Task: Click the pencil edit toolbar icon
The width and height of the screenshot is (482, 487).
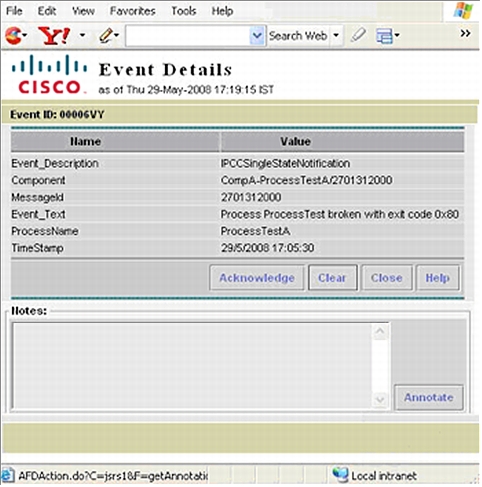Action: point(106,35)
